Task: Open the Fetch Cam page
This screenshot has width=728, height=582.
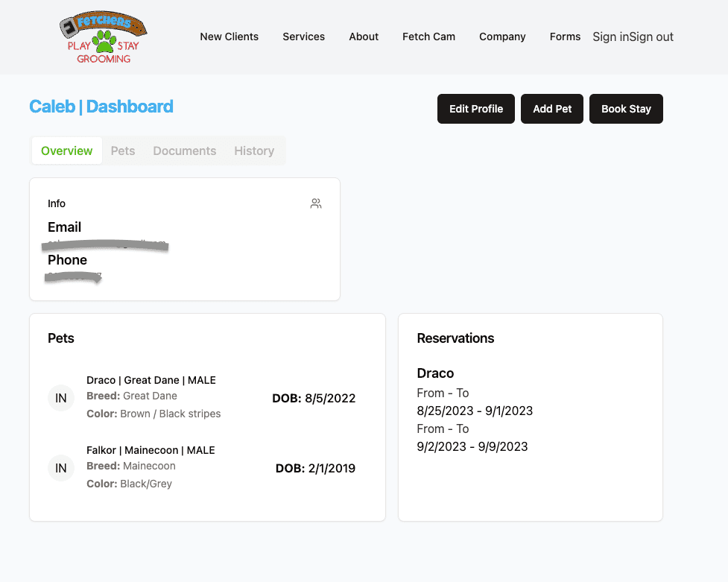Action: pyautogui.click(x=428, y=37)
